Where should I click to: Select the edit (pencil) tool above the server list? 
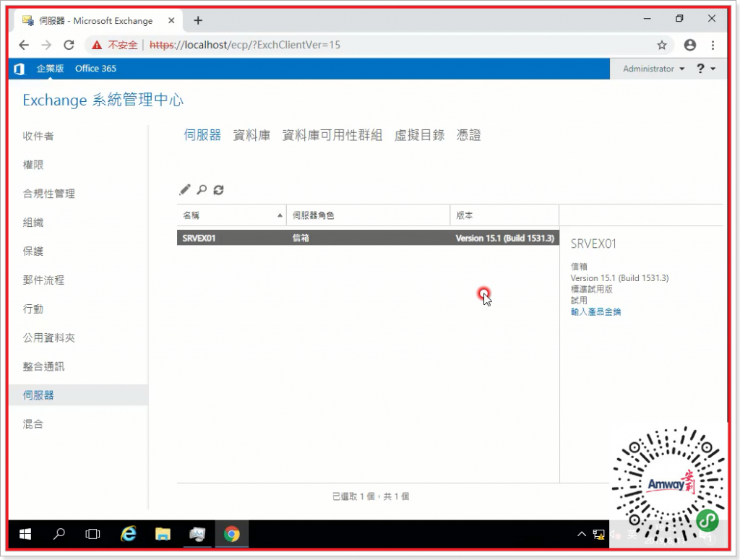pos(184,189)
